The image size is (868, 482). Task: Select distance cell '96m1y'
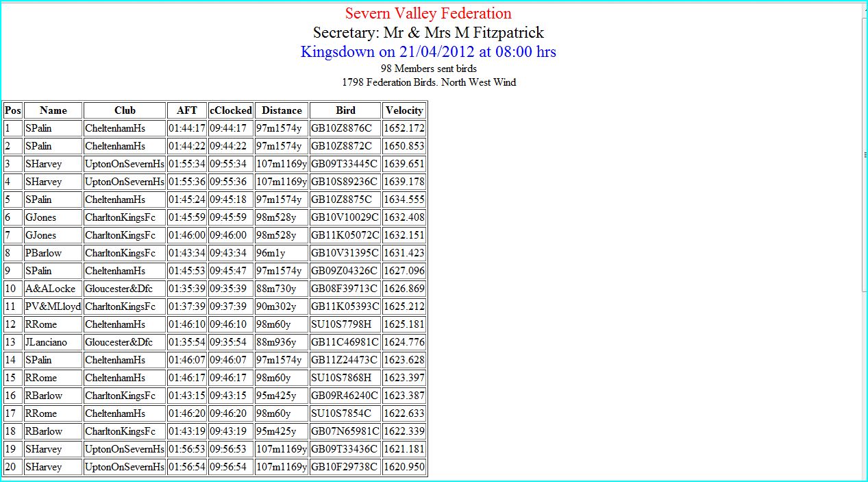tap(282, 253)
